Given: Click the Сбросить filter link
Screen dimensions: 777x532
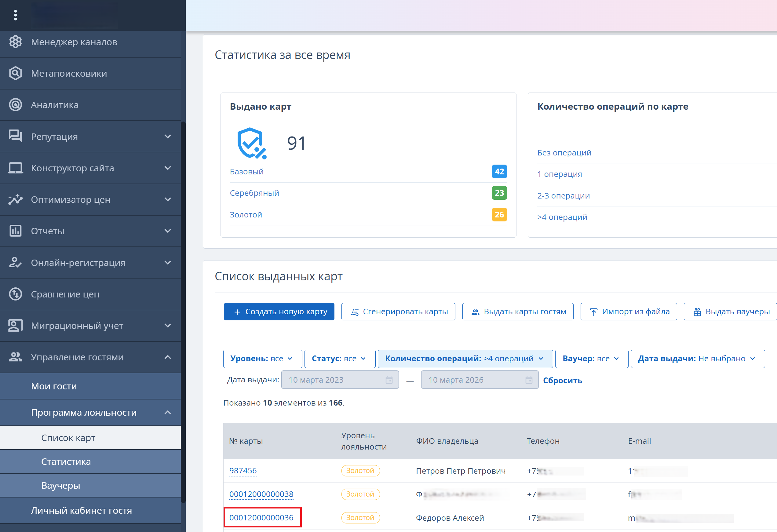Looking at the screenshot, I should (x=562, y=381).
